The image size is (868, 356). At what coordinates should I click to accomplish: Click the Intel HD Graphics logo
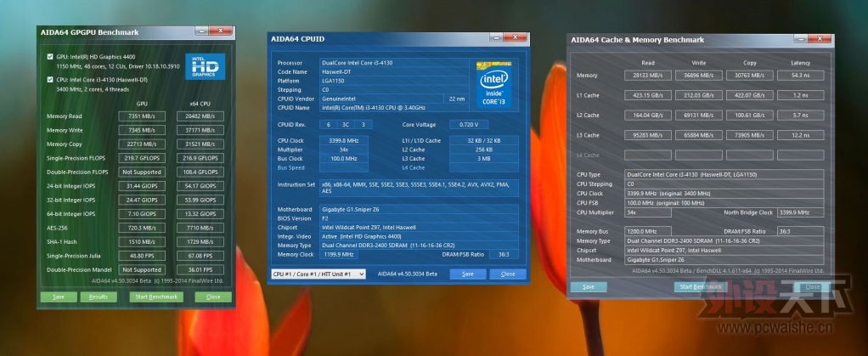(x=205, y=66)
